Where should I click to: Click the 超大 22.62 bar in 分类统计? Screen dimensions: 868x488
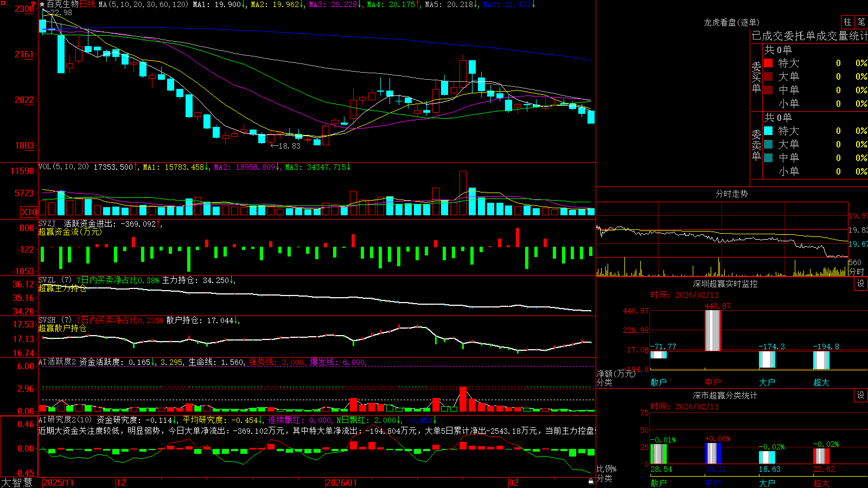click(821, 456)
